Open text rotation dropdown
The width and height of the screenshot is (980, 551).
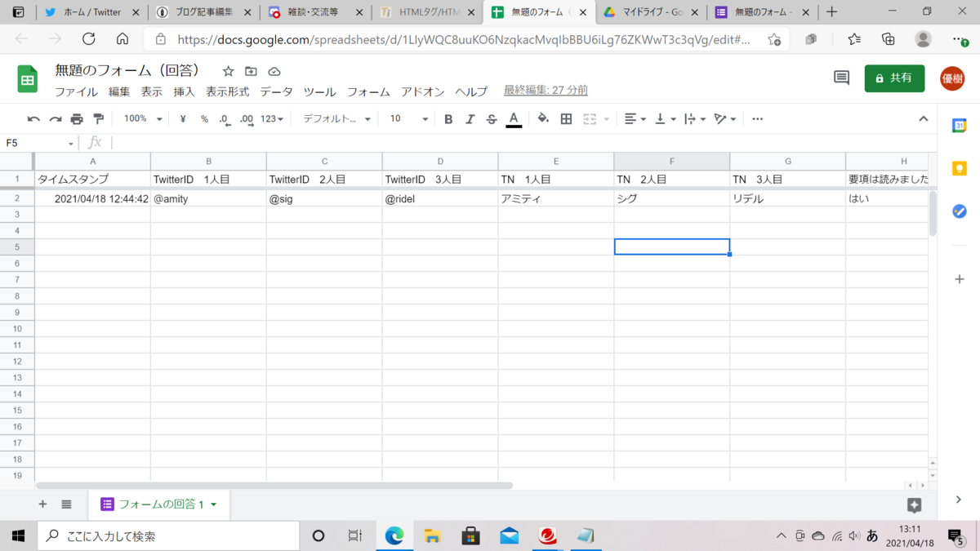[724, 119]
